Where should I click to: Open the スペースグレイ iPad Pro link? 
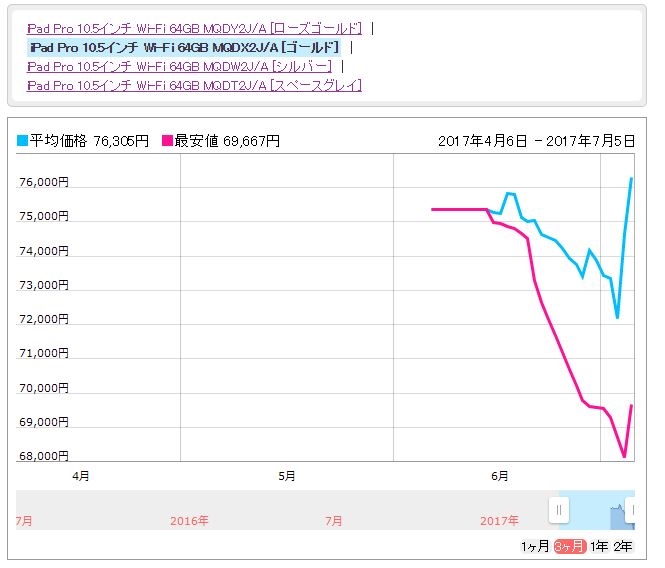tap(194, 85)
